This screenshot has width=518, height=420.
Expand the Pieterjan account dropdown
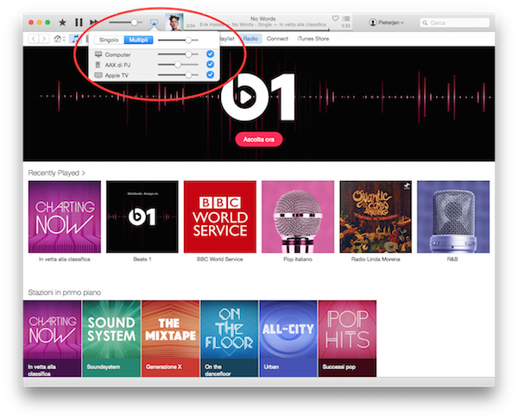(x=402, y=22)
